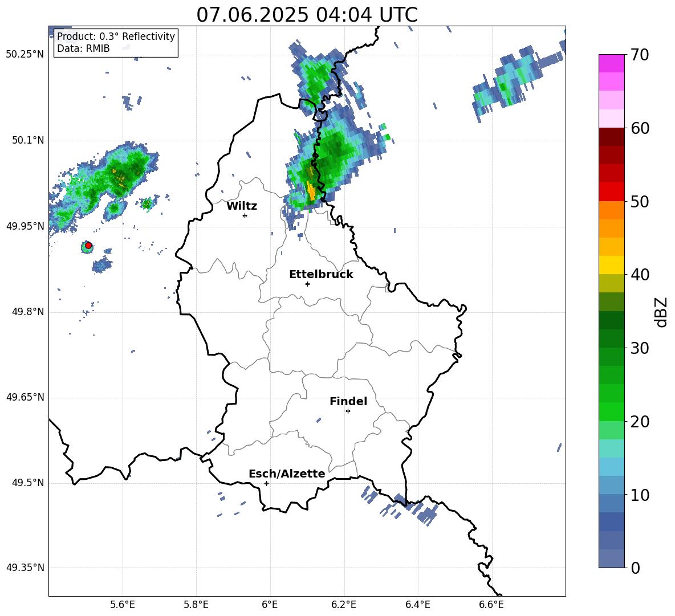The width and height of the screenshot is (675, 616).
Task: Click the title 07.06.2025 04:04 UTC
Action: pos(307,15)
